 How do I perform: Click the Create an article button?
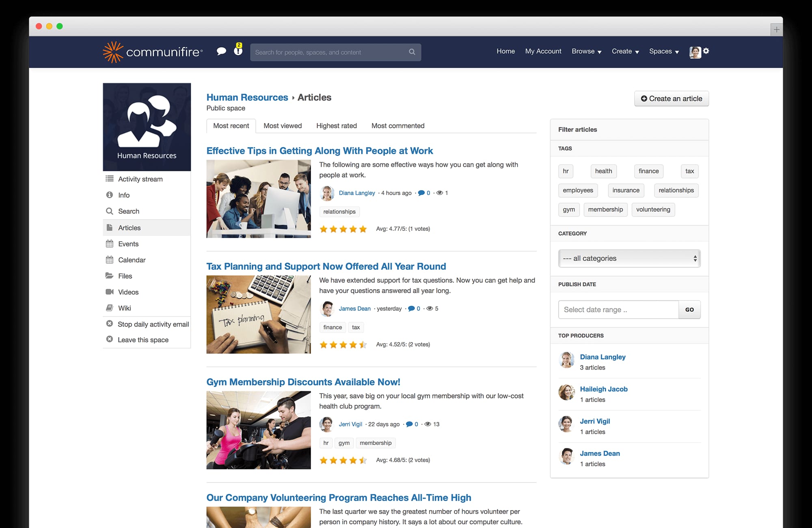pyautogui.click(x=671, y=98)
